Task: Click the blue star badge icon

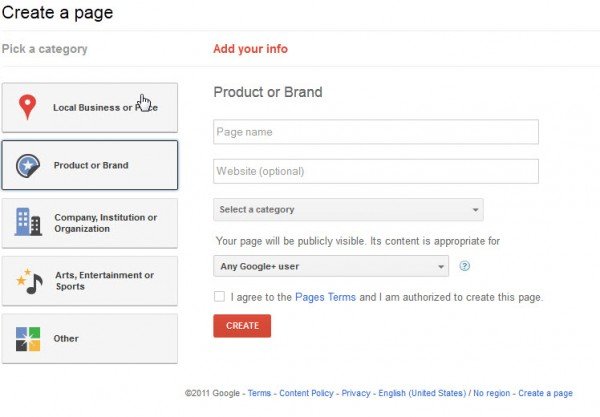Action: click(x=28, y=166)
